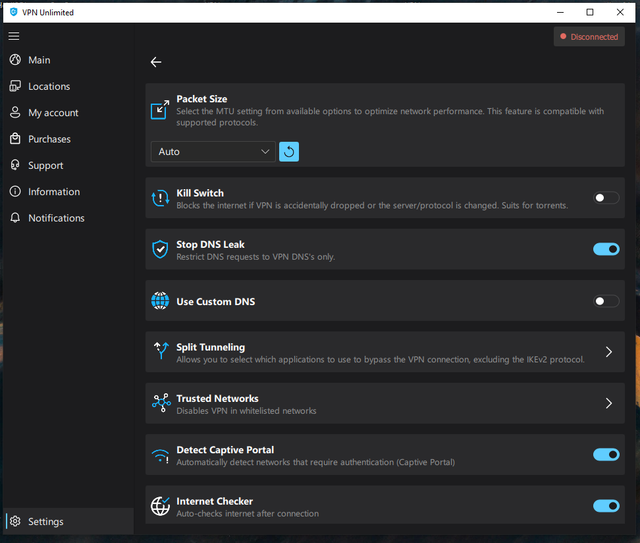The image size is (640, 543).
Task: Go to the Locations menu item
Action: (x=69, y=86)
